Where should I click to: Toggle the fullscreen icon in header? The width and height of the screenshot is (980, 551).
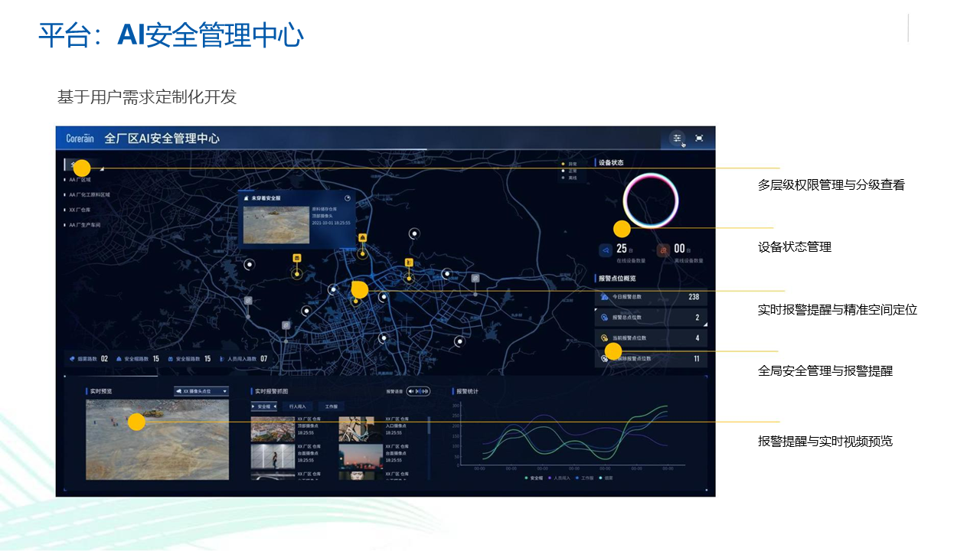pos(699,138)
